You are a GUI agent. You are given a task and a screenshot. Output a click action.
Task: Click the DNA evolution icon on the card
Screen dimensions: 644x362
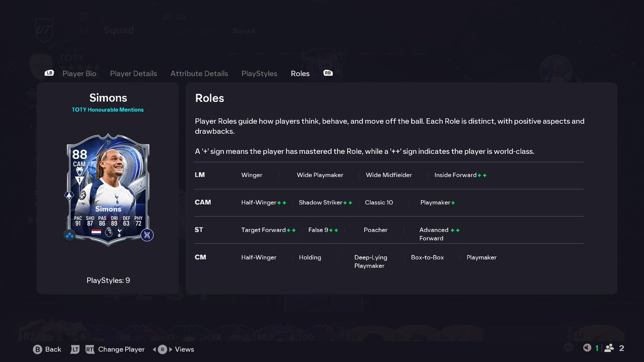tap(147, 235)
